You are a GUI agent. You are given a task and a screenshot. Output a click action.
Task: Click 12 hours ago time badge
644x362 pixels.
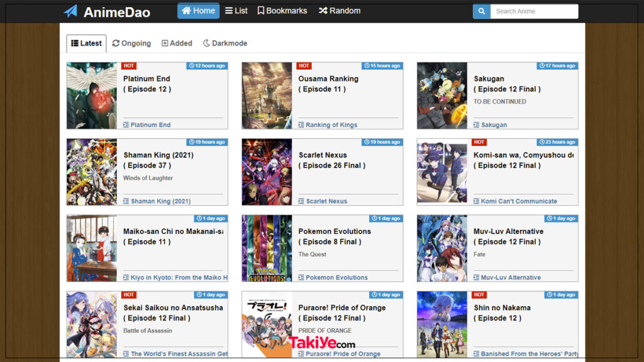point(207,65)
